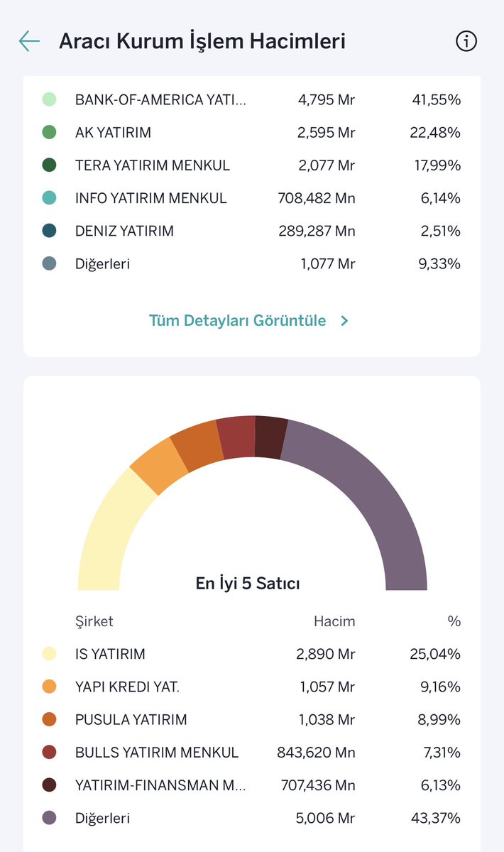Tap the 43,37% percentage value
This screenshot has height=852, width=504.
pos(435,818)
